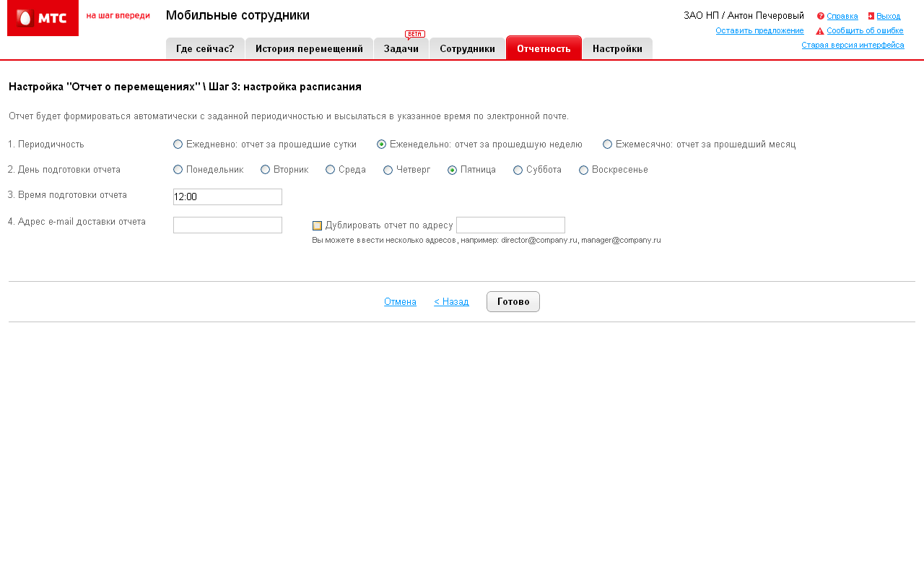Click the warning triangle error-report icon
The height and width of the screenshot is (578, 924).
820,31
